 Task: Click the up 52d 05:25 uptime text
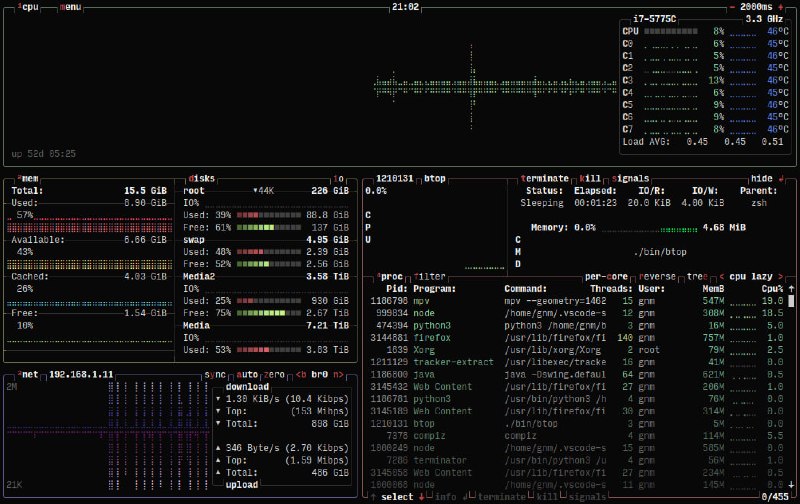point(43,154)
